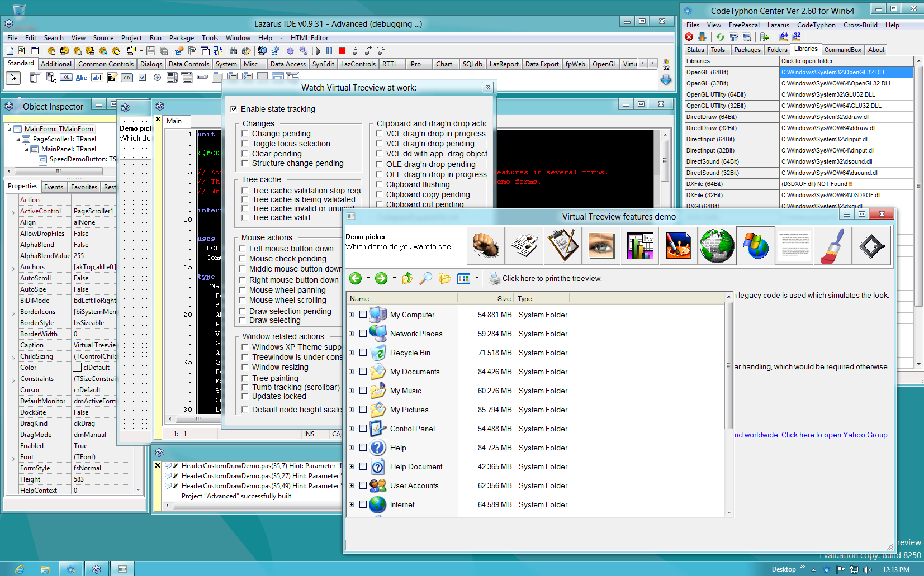Switch to the Additional component tab
Viewport: 924px width, 576px height.
tap(56, 64)
